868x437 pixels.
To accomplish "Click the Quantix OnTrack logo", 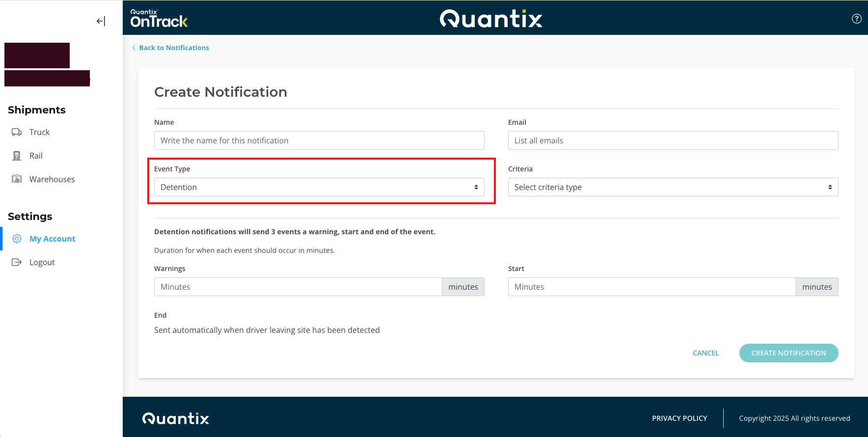I will pos(159,19).
